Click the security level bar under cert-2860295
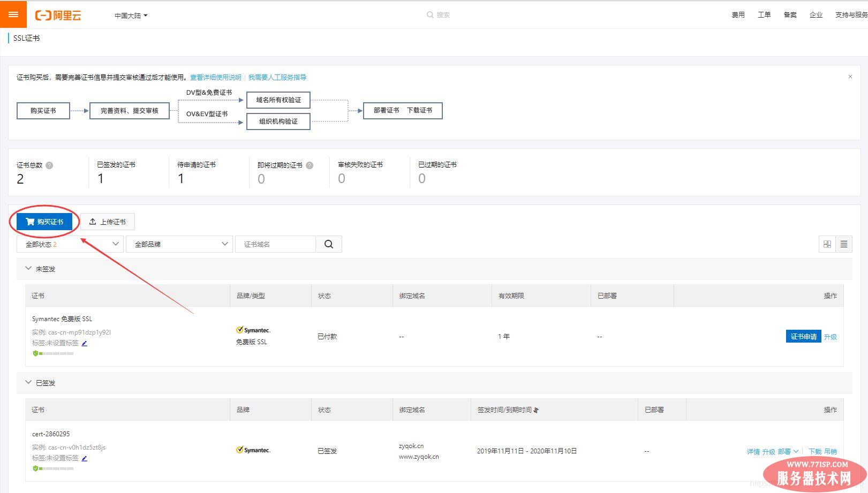868x493 pixels. point(53,468)
